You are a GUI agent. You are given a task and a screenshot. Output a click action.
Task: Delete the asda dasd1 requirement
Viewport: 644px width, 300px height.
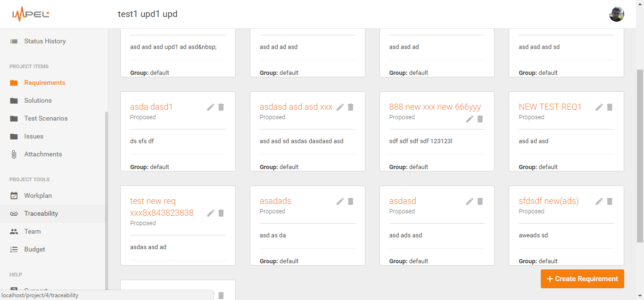(221, 107)
